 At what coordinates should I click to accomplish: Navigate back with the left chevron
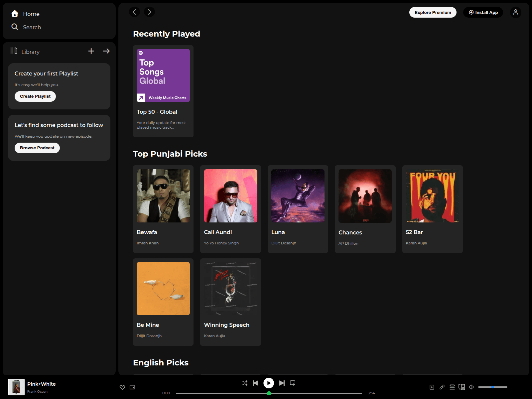(x=134, y=12)
